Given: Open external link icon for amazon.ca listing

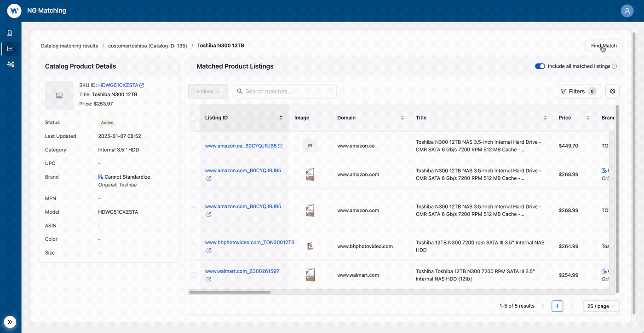Looking at the screenshot, I should 281,146.
